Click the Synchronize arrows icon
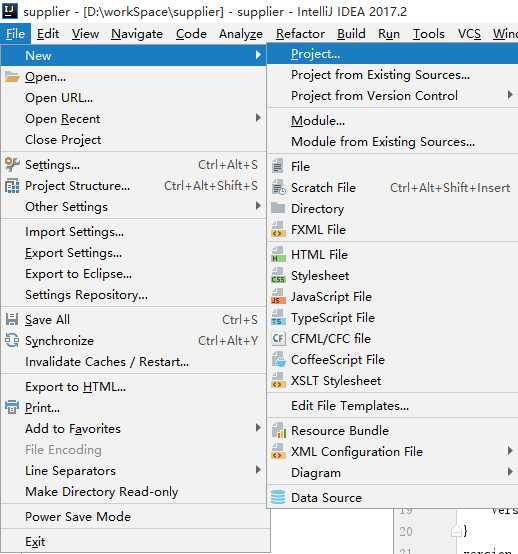This screenshot has width=518, height=554. point(12,341)
